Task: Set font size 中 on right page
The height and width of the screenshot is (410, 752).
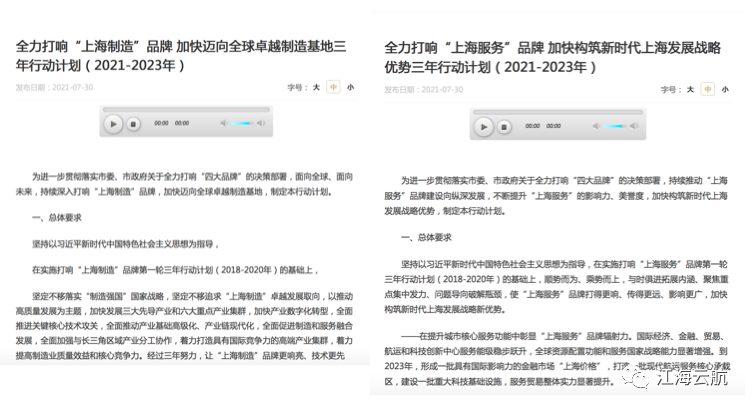Action: (707, 89)
